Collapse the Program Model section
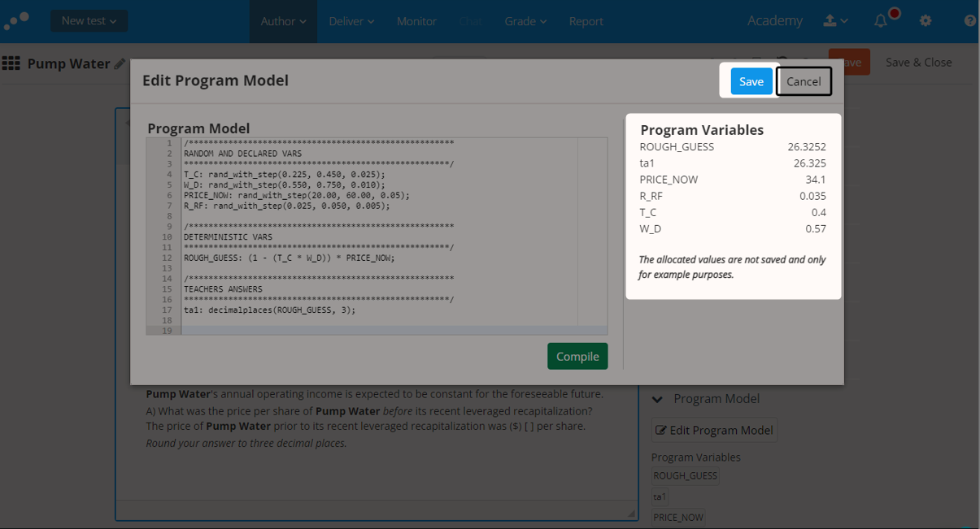980x529 pixels. (657, 398)
